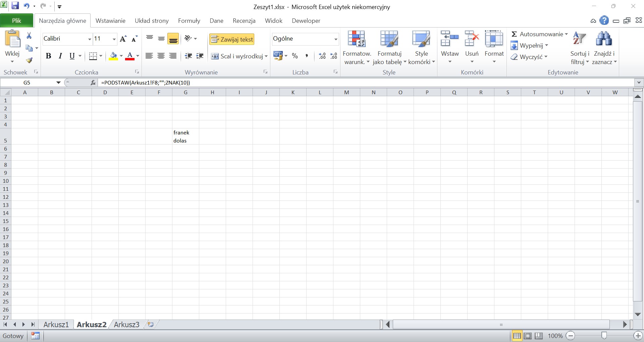Apply the red font color

point(130,56)
